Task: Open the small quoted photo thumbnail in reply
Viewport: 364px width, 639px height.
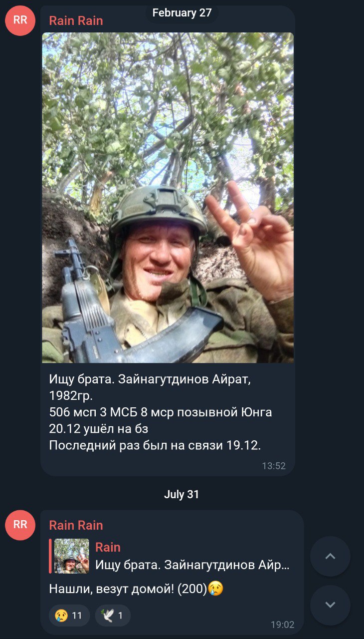Action: 72,556
